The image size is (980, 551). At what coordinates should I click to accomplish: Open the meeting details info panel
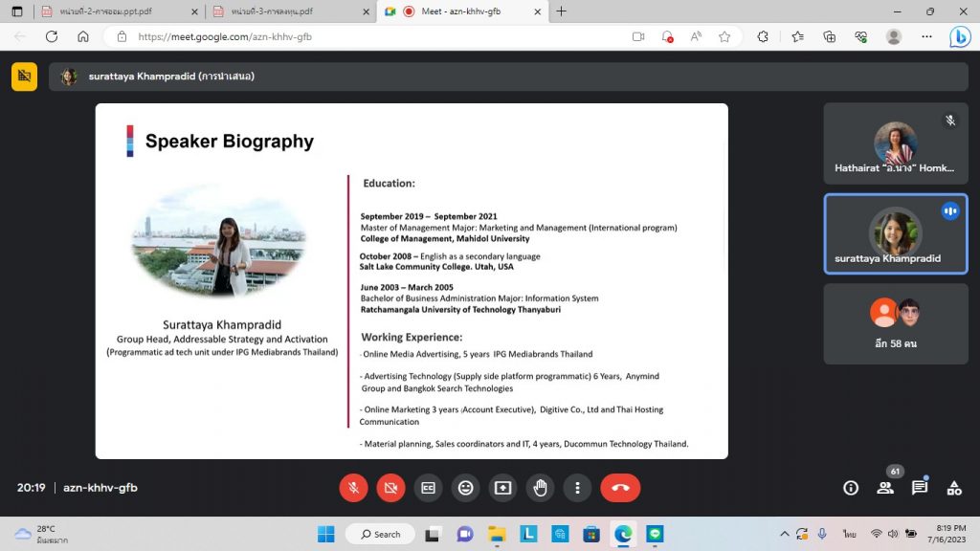[850, 488]
